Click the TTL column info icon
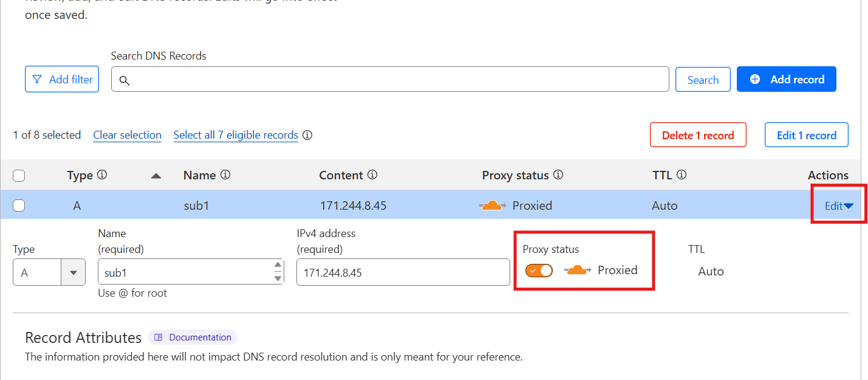 click(x=682, y=175)
